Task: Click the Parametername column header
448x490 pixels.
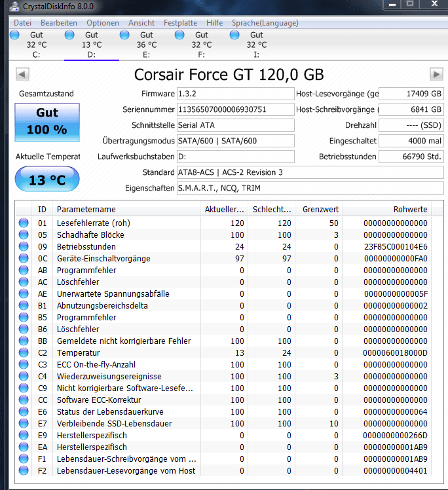Action: (126, 210)
